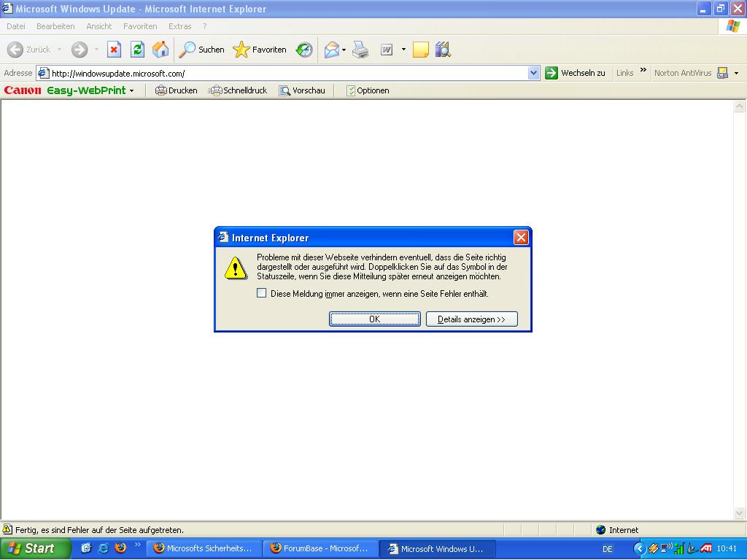Image resolution: width=747 pixels, height=560 pixels.
Task: Click Optionen in the Canon toolbar
Action: (368, 90)
